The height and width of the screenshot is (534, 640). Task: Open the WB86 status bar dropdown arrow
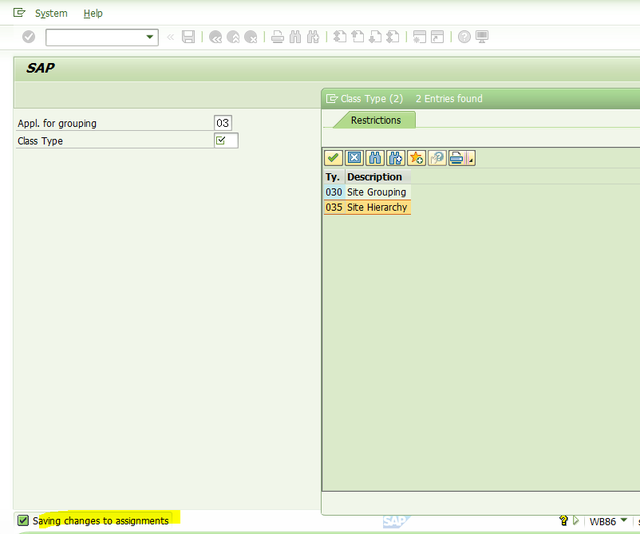(x=624, y=520)
